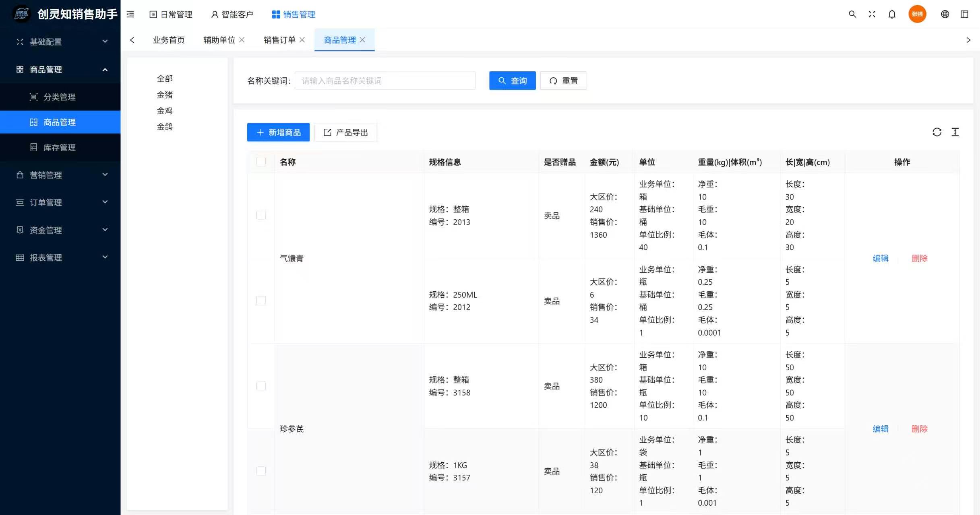Click the 新增商品 button
This screenshot has width=980, height=515.
point(278,132)
